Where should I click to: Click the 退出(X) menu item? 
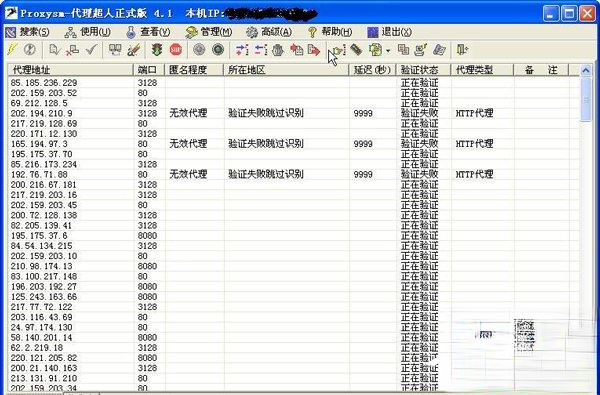click(390, 32)
